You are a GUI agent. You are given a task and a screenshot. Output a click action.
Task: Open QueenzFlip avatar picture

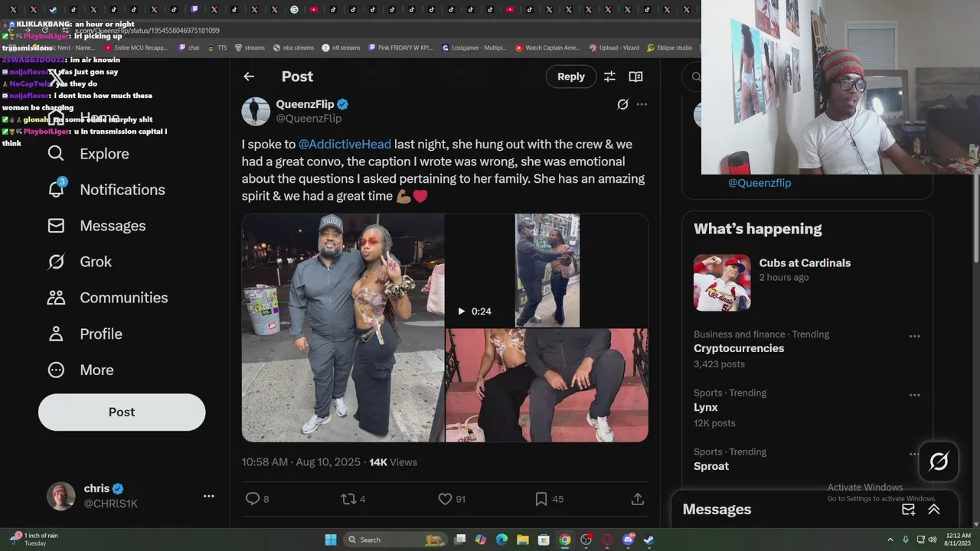[x=256, y=112]
